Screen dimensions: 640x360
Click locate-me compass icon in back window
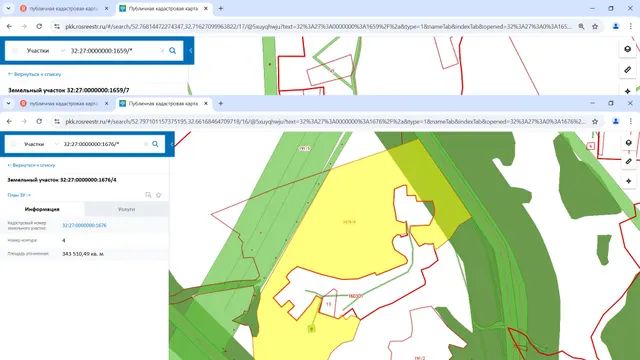[x=628, y=91]
